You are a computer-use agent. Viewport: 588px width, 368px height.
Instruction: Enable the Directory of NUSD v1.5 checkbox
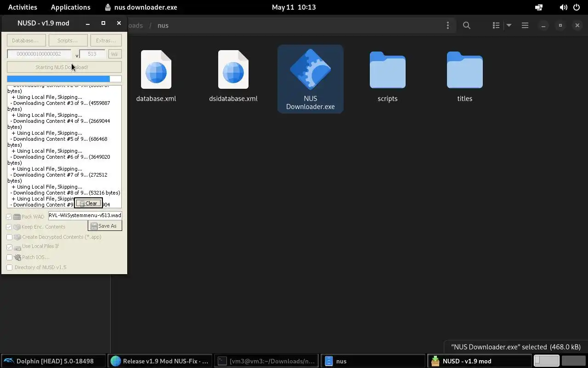pyautogui.click(x=9, y=267)
